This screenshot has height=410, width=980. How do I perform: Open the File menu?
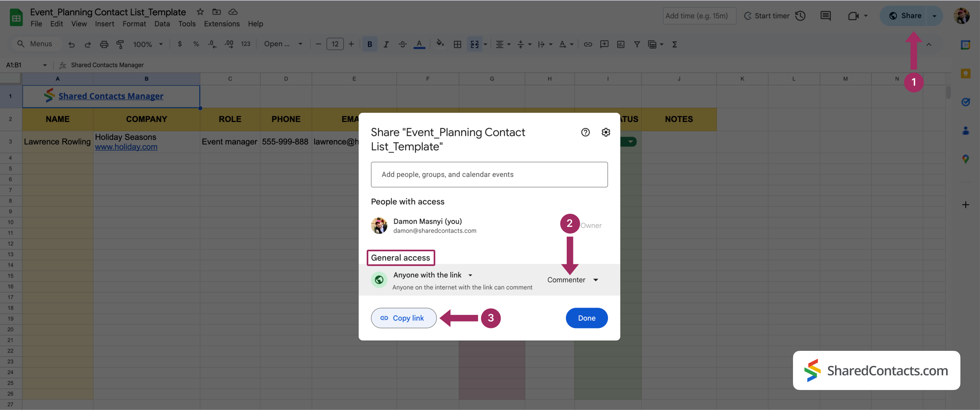pyautogui.click(x=36, y=24)
